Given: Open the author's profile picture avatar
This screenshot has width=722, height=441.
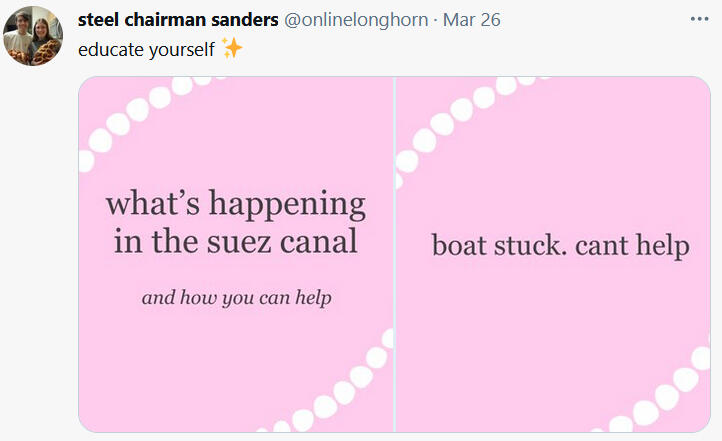Looking at the screenshot, I should click(34, 36).
